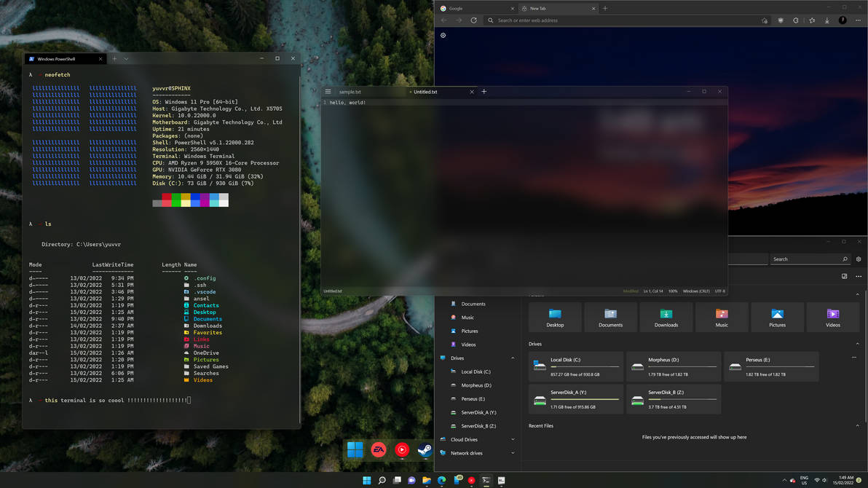Screen dimensions: 868x488
Task: Select Pictures in the Explorer navigation pane
Action: click(468, 331)
